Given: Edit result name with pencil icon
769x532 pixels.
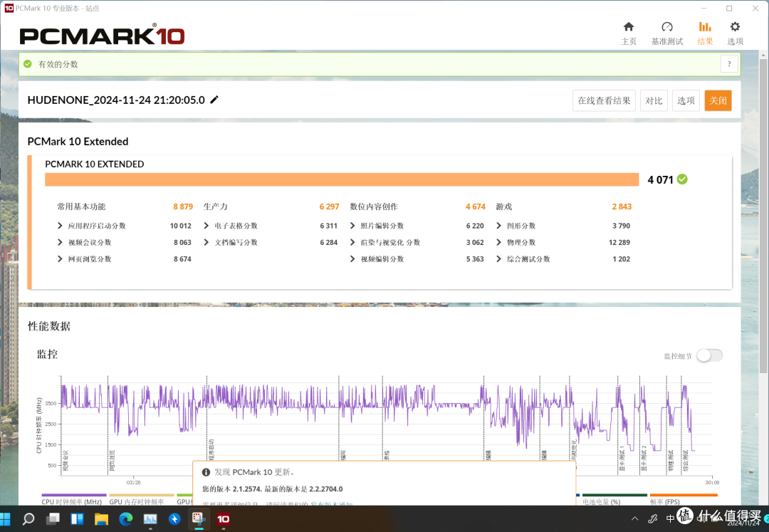Looking at the screenshot, I should (x=214, y=100).
